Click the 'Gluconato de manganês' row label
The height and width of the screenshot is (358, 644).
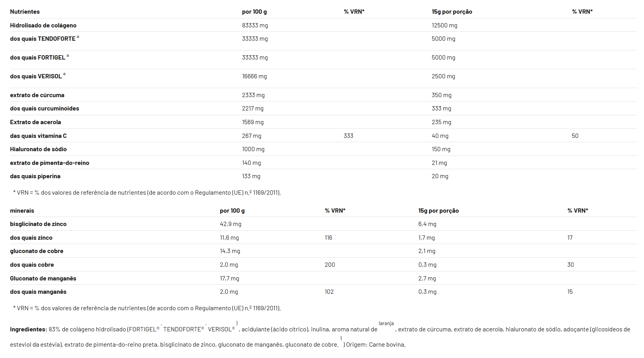click(x=43, y=278)
